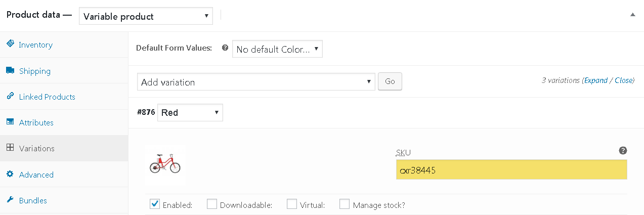This screenshot has height=215, width=644.
Task: Click the Linked Products chain icon
Action: tap(10, 96)
